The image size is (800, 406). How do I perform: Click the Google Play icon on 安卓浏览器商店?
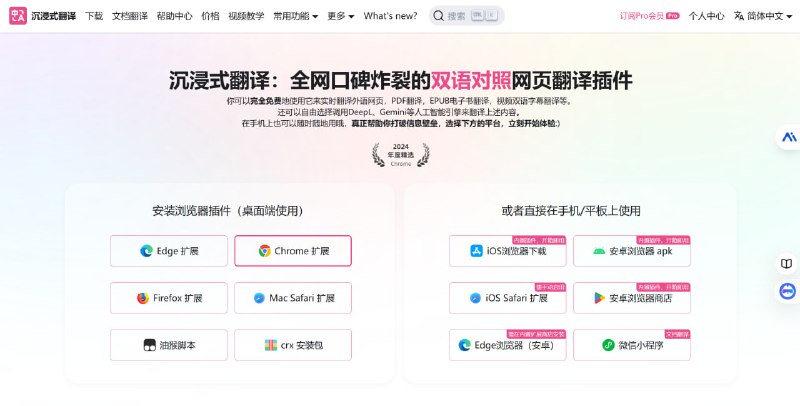point(599,298)
